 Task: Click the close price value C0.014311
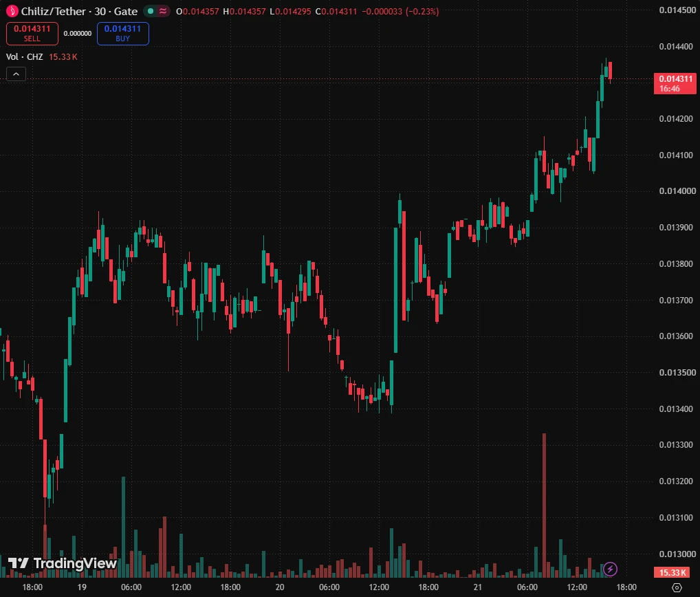[x=336, y=11]
